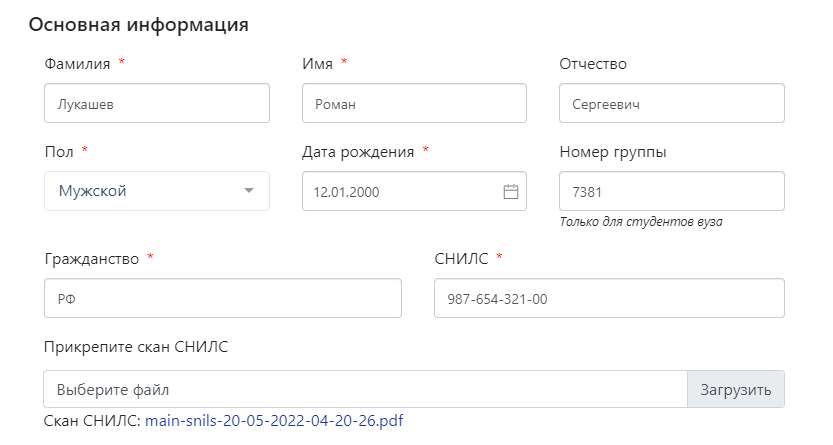Click the Имя label
This screenshot has height=445, width=833.
click(x=317, y=64)
